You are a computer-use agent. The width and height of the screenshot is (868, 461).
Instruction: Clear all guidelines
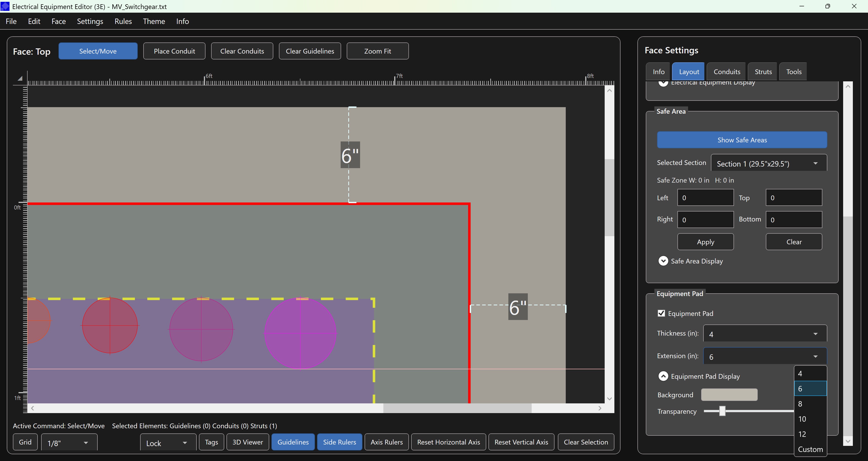[310, 51]
